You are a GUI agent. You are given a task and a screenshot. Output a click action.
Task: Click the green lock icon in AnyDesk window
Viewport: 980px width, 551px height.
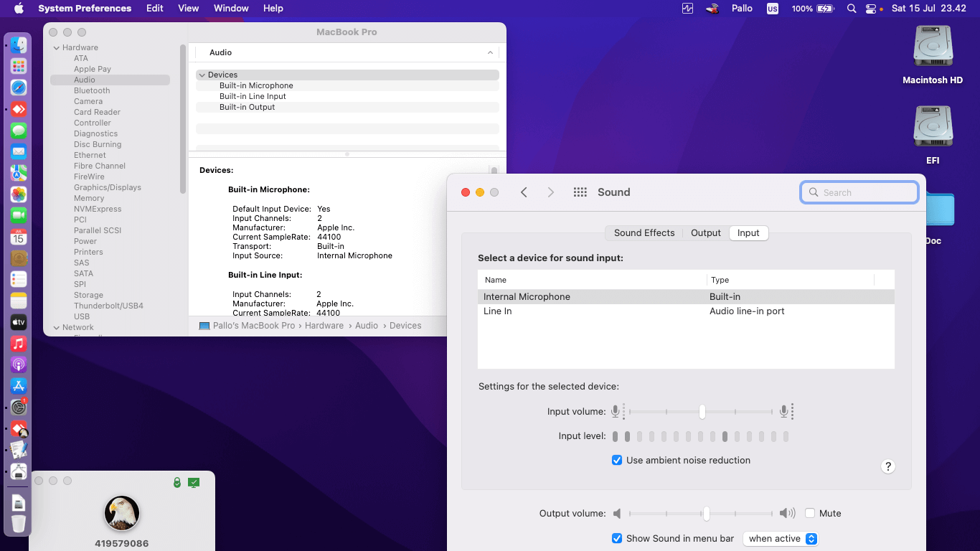177,483
